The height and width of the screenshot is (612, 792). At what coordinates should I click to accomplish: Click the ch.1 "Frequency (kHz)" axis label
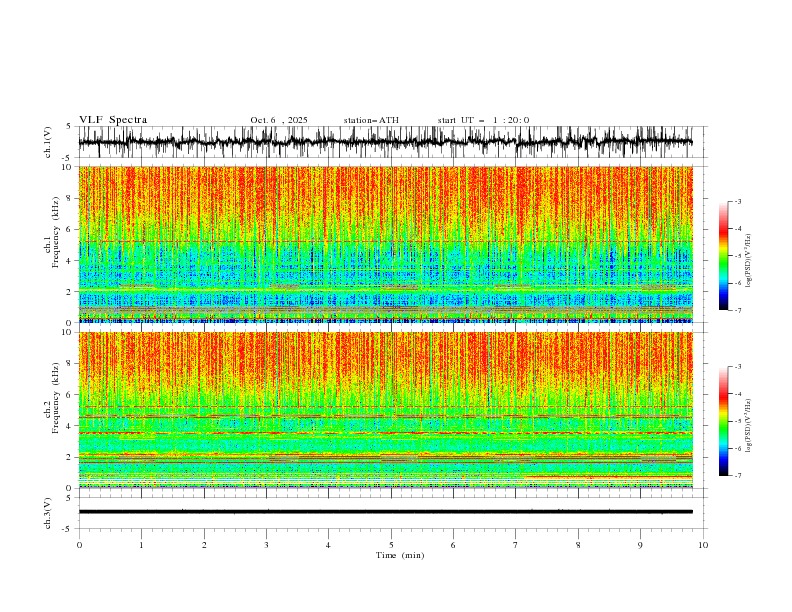click(x=56, y=233)
